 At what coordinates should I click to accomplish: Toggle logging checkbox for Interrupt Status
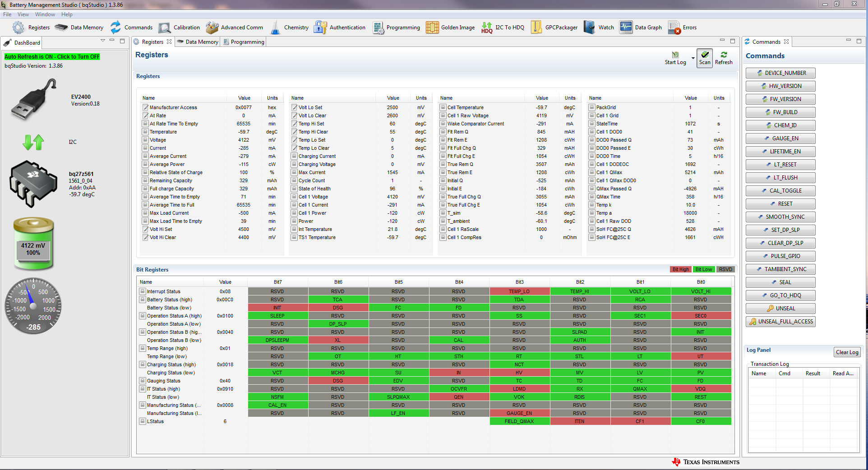pos(143,291)
